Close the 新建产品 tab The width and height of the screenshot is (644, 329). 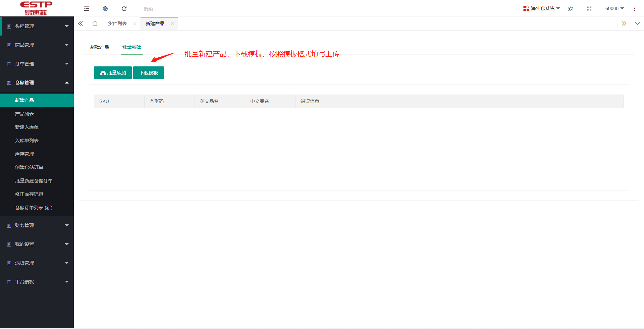point(172,23)
